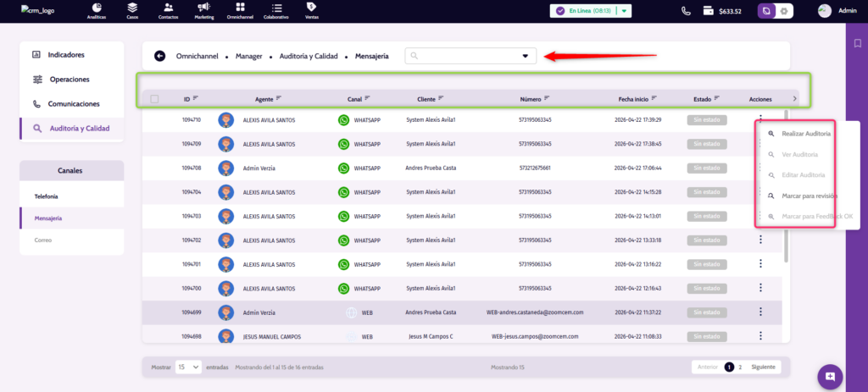Open the chat bubble button at bottom right
Viewport: 868px width, 392px height.
point(830,376)
